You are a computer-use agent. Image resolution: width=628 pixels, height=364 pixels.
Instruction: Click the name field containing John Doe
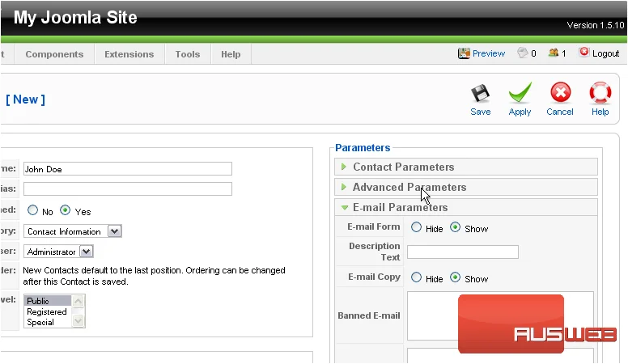pos(127,168)
